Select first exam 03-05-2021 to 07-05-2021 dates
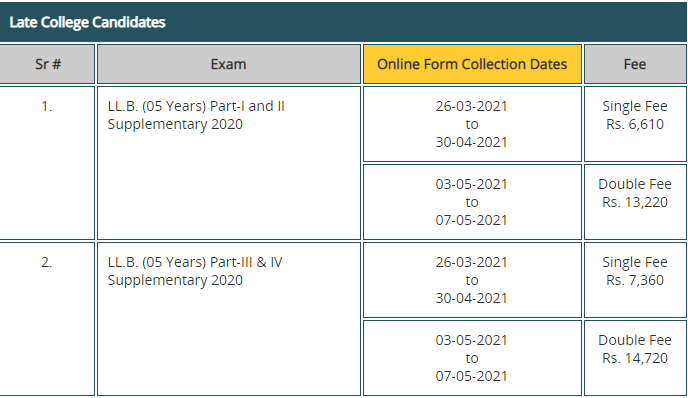Viewport: 688px width, 398px height. (x=472, y=202)
